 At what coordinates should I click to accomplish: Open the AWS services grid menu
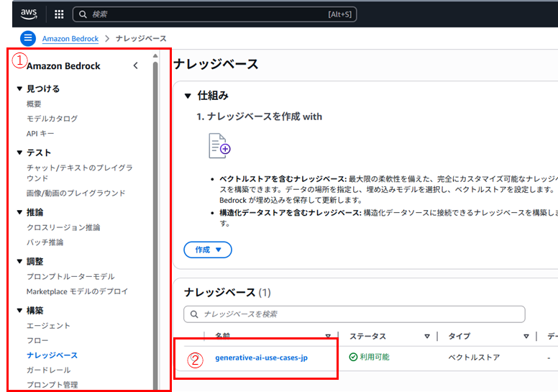(59, 14)
